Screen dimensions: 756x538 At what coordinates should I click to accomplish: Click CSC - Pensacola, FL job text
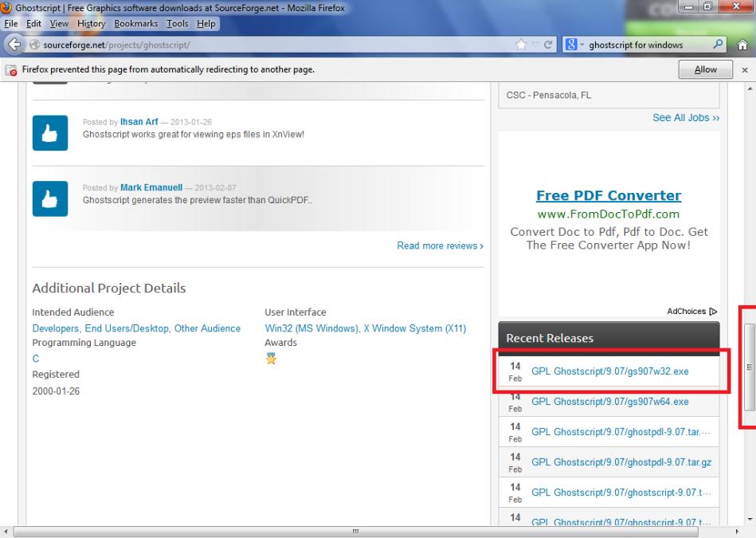point(549,95)
